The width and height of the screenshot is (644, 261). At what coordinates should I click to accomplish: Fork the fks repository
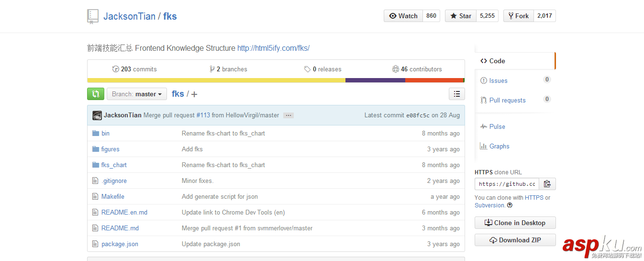[518, 16]
